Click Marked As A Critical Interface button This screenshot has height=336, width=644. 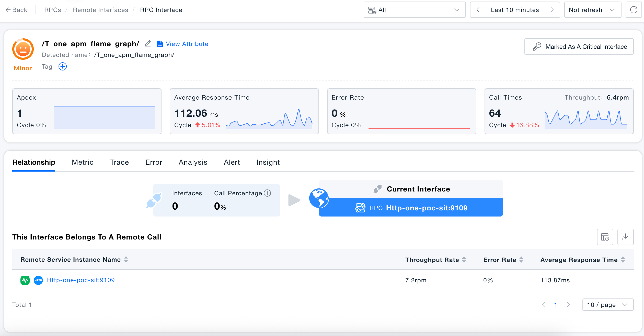(579, 47)
